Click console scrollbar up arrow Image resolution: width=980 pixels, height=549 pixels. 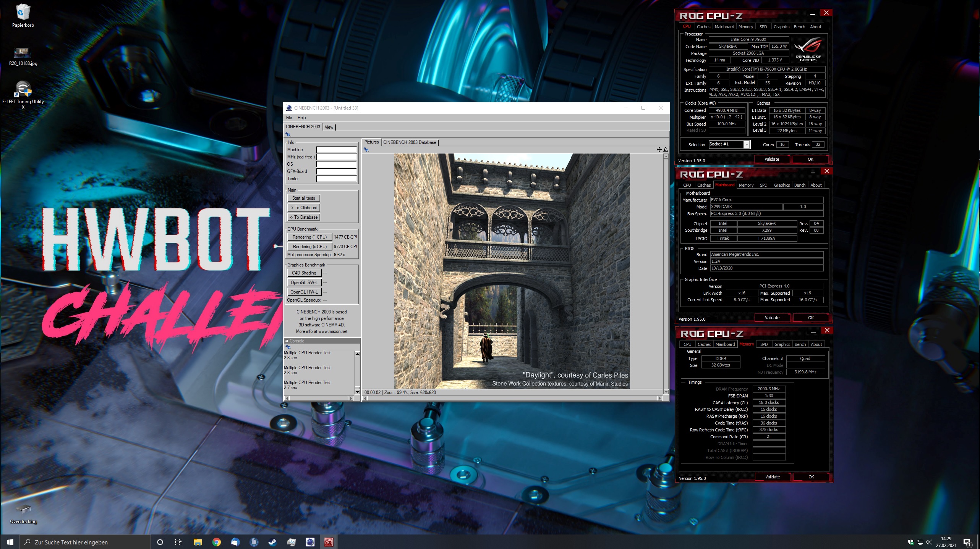(357, 354)
